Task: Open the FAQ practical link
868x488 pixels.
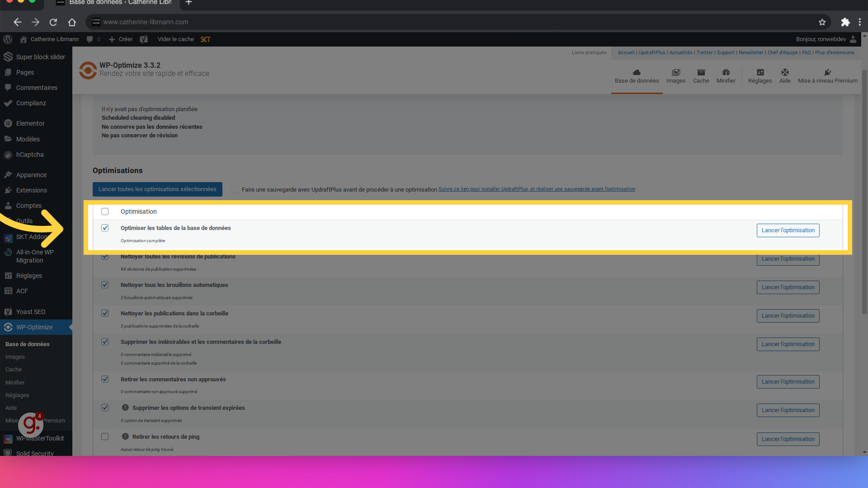Action: [x=806, y=53]
